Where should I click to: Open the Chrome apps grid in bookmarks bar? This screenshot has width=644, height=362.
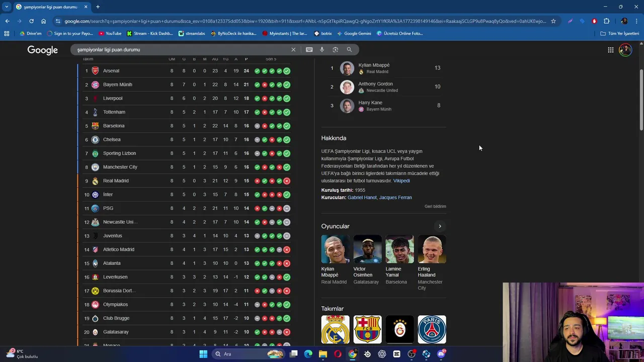pyautogui.click(x=7, y=34)
